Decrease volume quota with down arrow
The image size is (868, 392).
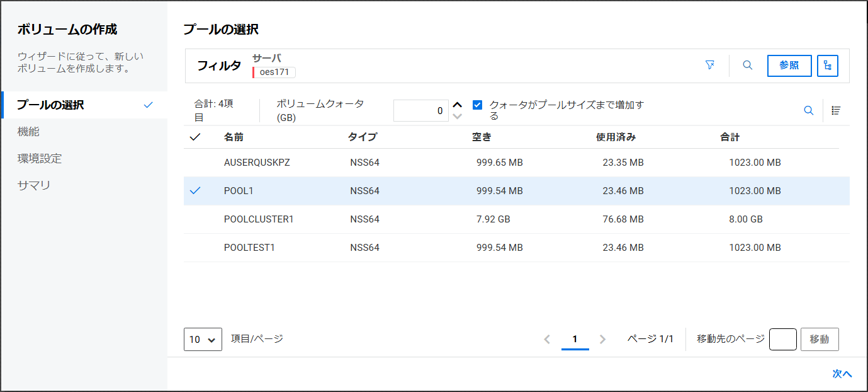[x=458, y=116]
